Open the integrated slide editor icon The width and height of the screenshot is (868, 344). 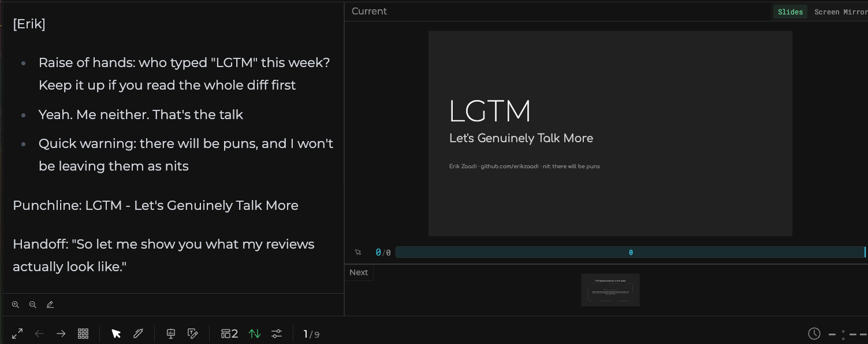pos(193,334)
